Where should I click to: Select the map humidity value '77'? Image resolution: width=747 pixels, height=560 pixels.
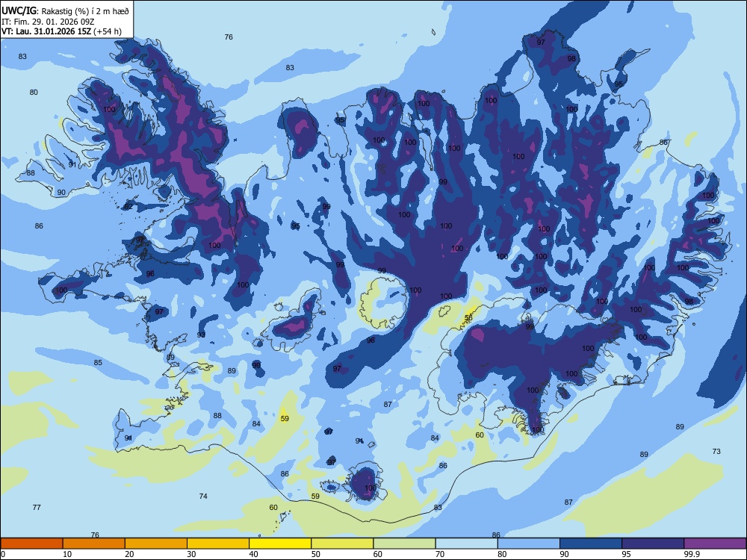click(x=37, y=508)
